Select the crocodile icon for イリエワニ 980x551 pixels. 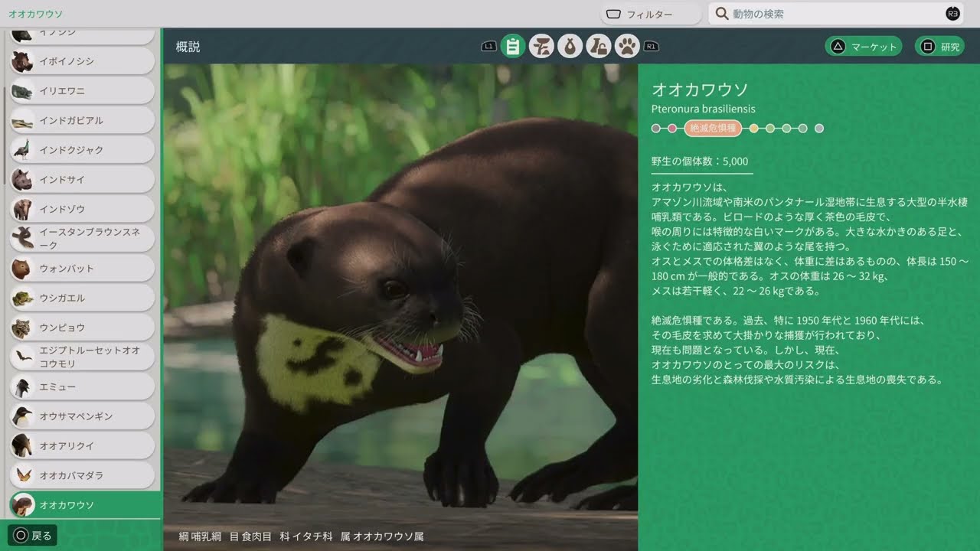click(21, 91)
